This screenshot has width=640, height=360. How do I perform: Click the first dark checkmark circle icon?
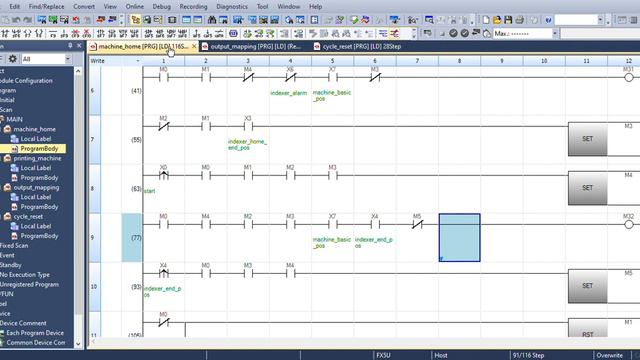coord(453,33)
